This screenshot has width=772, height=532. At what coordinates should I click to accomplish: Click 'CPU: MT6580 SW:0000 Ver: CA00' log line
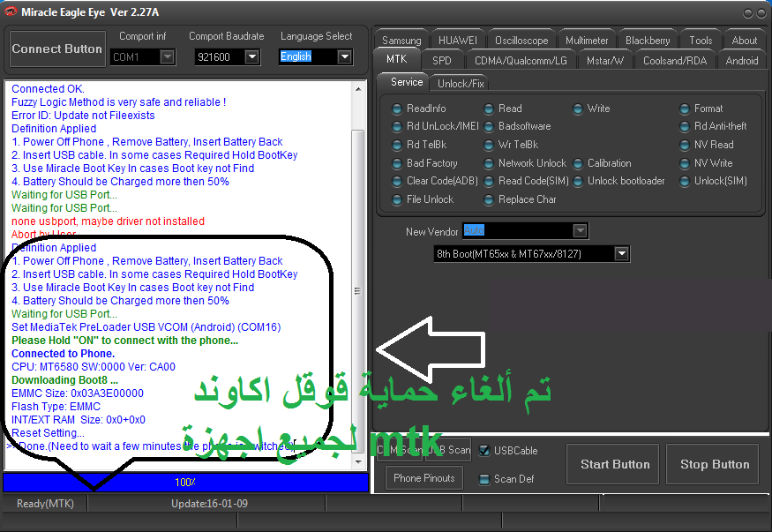click(x=94, y=367)
